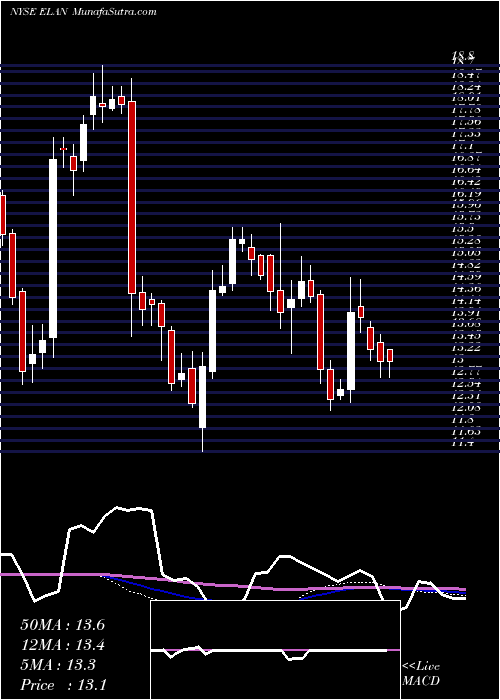
Task: Click inside the Live MACD inset panel
Action: (275, 650)
